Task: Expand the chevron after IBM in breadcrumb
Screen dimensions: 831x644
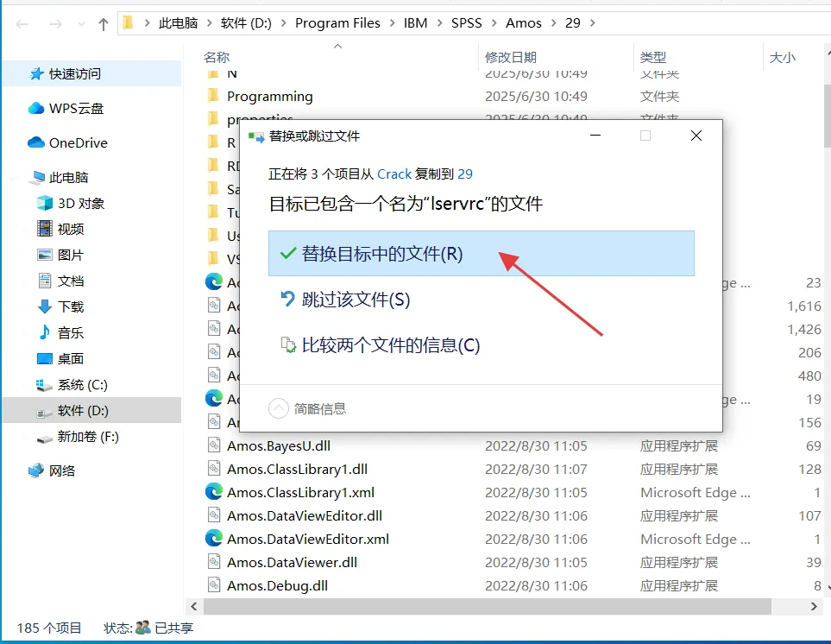Action: (439, 22)
